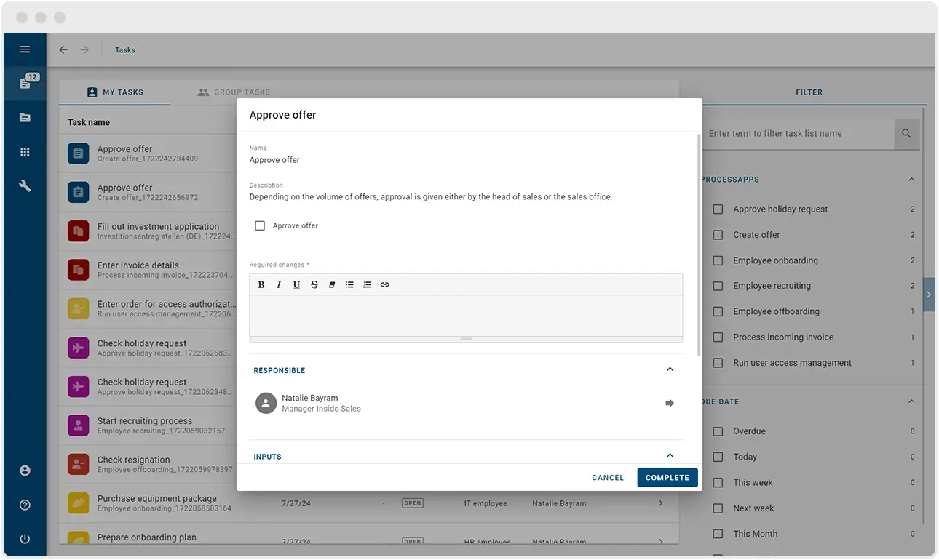Viewport: 939px width, 560px height.
Task: Click into the Required changes text area
Action: [x=466, y=316]
